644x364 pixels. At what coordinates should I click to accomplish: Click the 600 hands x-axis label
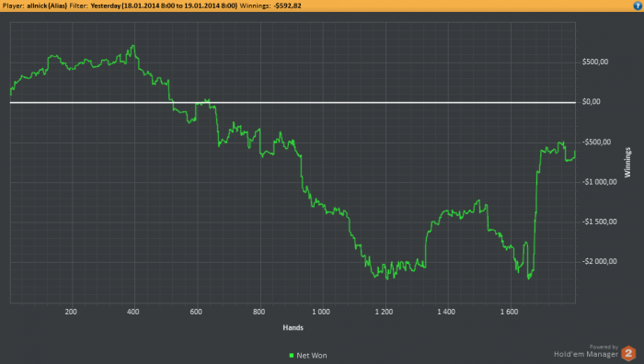pos(196,312)
